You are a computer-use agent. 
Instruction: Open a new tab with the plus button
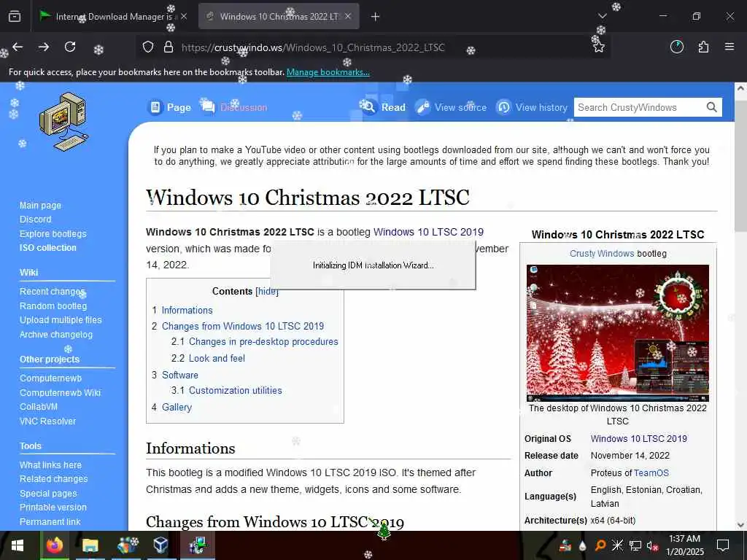click(376, 17)
